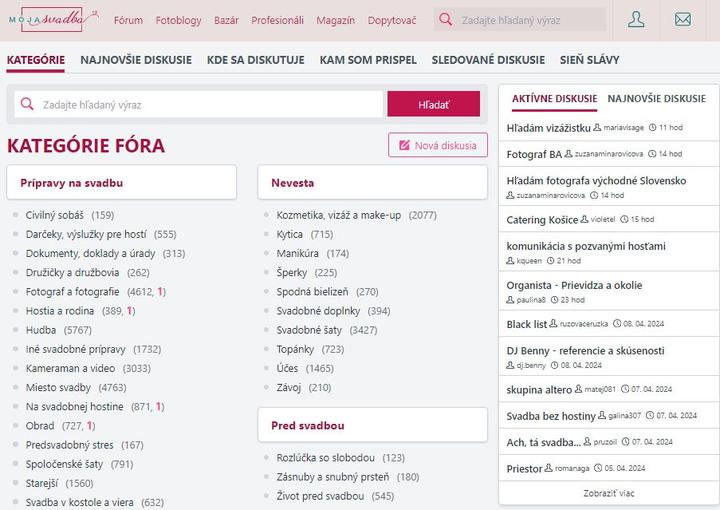This screenshot has height=510, width=720.
Task: Open Bazár in the top menu
Action: coord(226,19)
